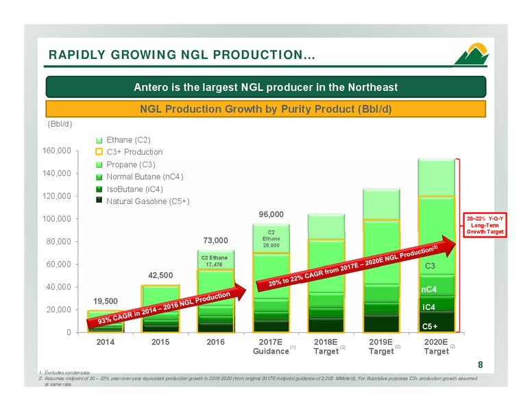Click footnote 2 'Assumes midpoint of 20 – 22%'
This screenshot has width=532, height=411.
(x=258, y=381)
